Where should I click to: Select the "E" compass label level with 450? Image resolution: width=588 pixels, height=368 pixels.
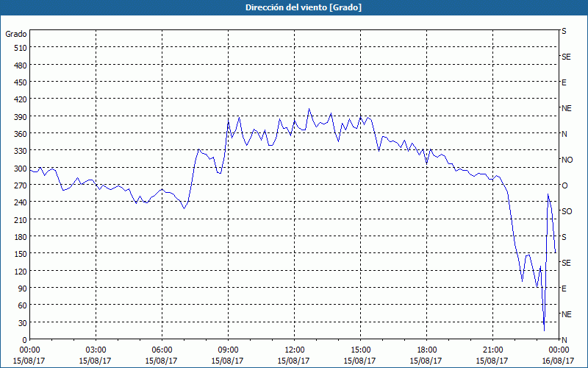click(x=564, y=82)
